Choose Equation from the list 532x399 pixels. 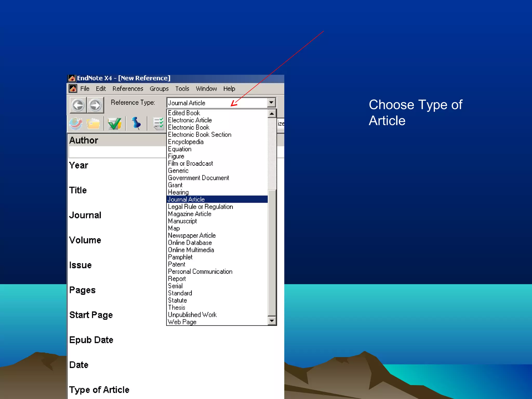tap(217, 149)
